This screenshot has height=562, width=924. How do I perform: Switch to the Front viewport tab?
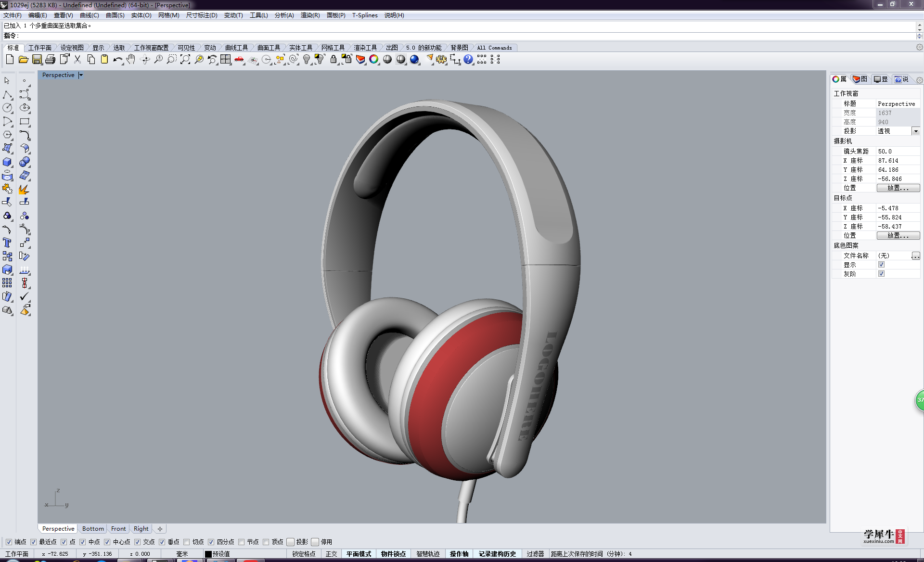tap(118, 528)
